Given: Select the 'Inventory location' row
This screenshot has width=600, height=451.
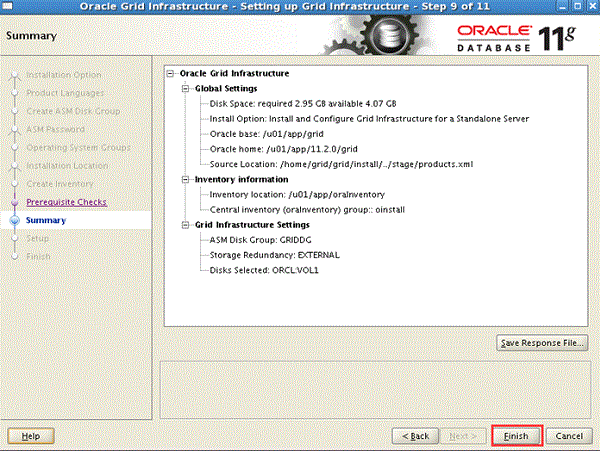Looking at the screenshot, I should 297,195.
